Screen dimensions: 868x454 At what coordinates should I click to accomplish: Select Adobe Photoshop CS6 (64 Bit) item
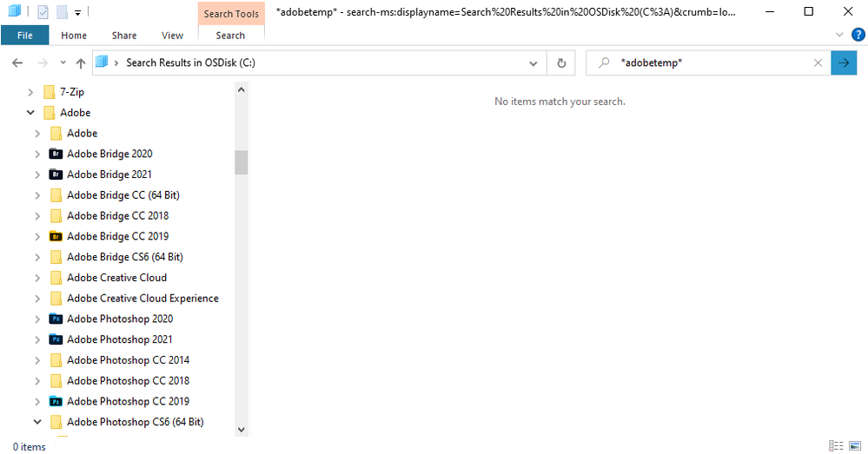point(135,422)
